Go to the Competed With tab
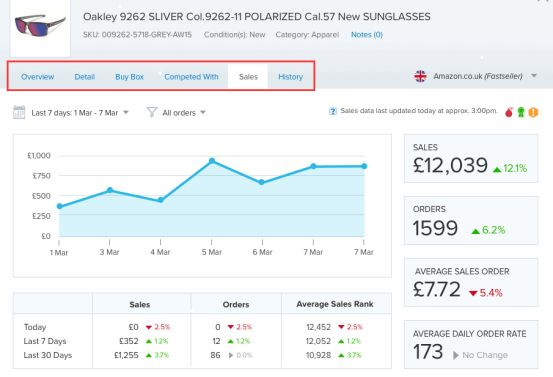 (192, 77)
